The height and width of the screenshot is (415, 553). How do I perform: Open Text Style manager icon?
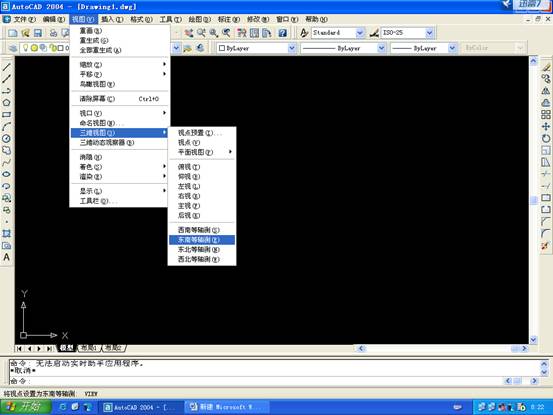(304, 33)
